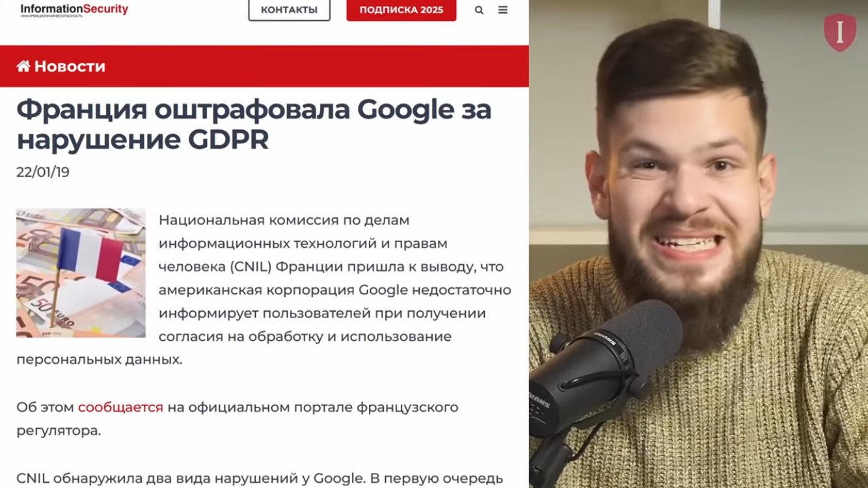Click the word регулятора in article
The width and height of the screenshot is (868, 488).
[x=59, y=431]
